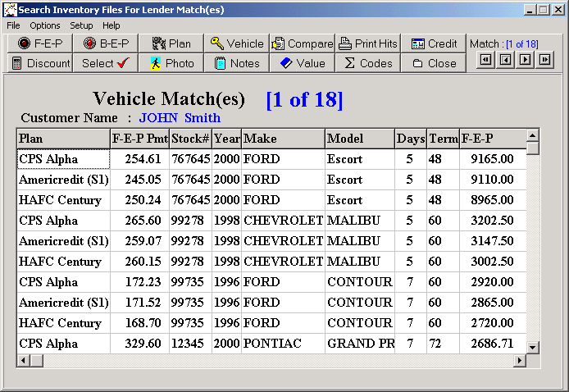Jump to the first match record
This screenshot has width=569, height=392.
[x=486, y=59]
